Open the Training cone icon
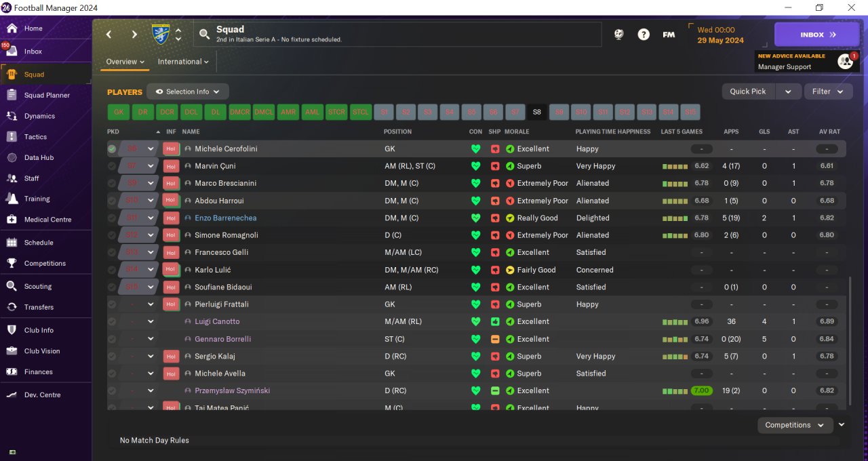Screen dimensions: 868x461 tap(12, 199)
